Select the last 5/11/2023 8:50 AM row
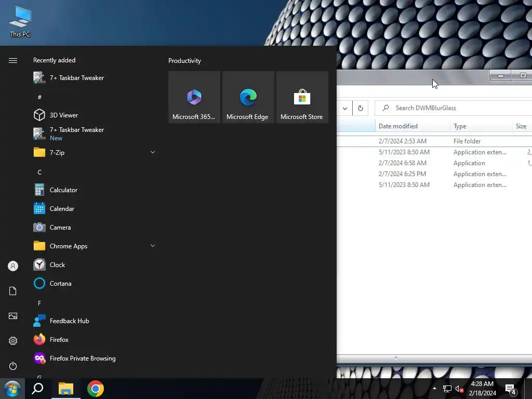The image size is (532, 399). point(434,184)
